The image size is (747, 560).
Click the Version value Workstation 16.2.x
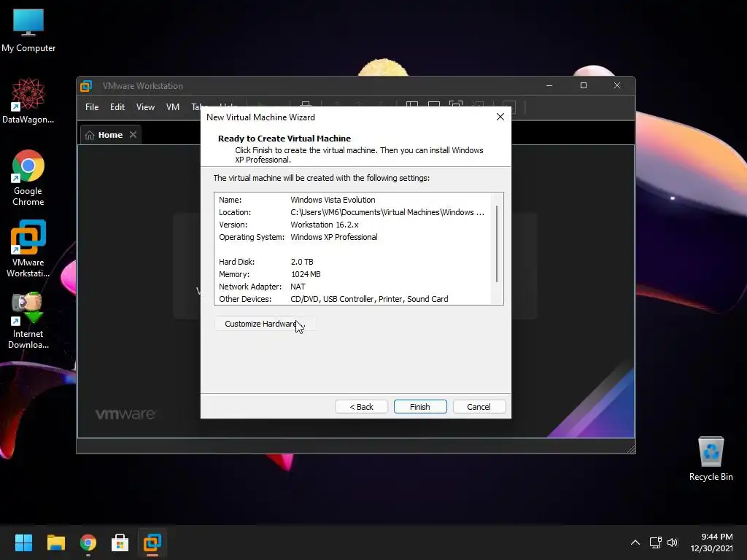pos(325,225)
